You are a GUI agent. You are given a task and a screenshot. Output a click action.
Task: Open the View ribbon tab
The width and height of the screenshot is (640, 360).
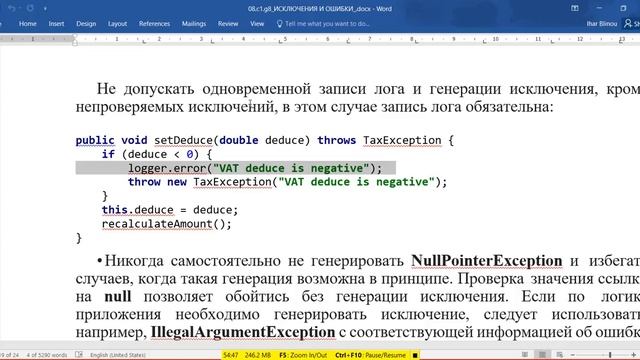click(257, 24)
